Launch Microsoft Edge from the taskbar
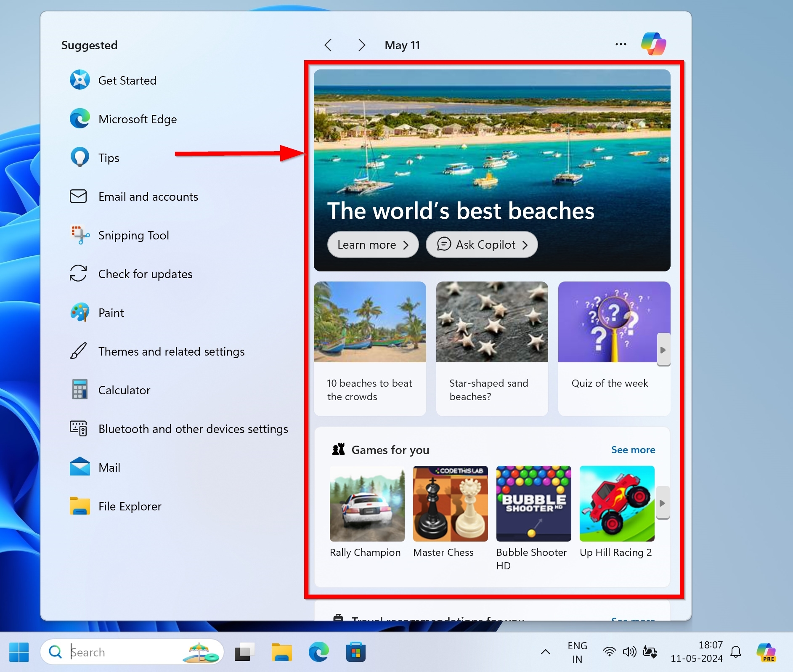 318,652
